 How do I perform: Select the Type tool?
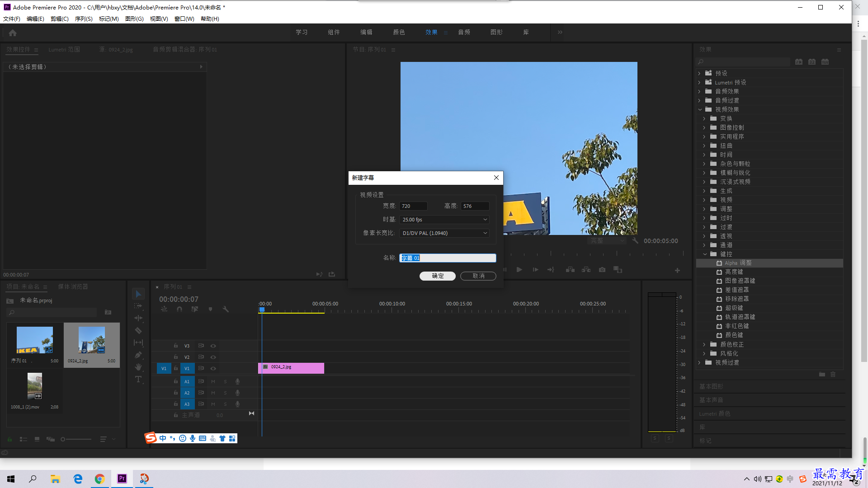coord(138,379)
